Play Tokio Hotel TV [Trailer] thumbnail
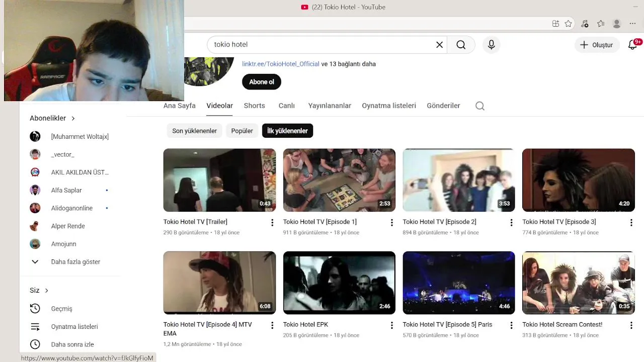This screenshot has height=362, width=644. pyautogui.click(x=219, y=180)
